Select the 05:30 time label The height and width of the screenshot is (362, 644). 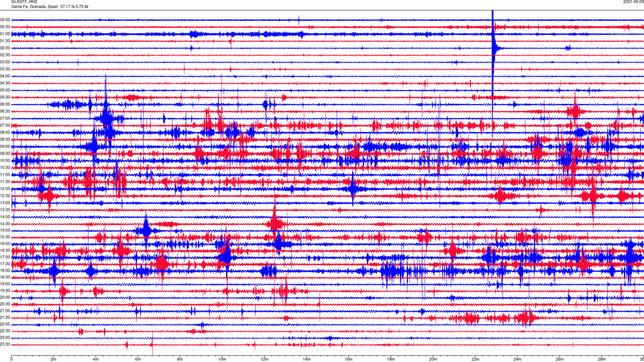[5, 97]
